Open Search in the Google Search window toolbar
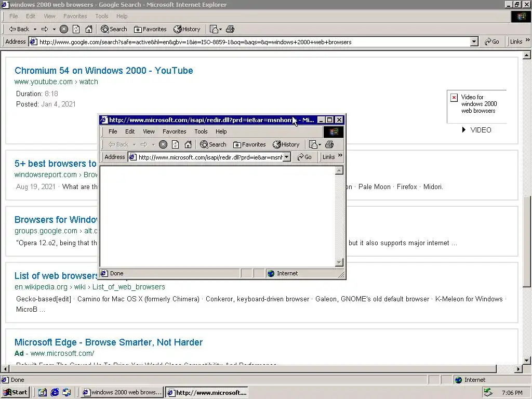The width and height of the screenshot is (532, 399). click(114, 29)
